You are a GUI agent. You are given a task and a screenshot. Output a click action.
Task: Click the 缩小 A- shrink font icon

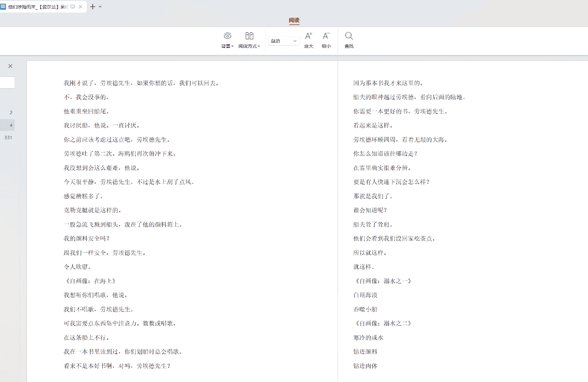326,36
